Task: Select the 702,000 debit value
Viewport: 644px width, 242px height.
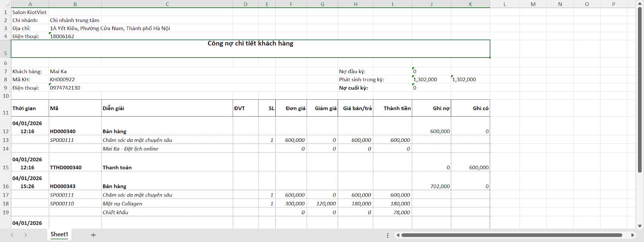Action: click(x=431, y=181)
